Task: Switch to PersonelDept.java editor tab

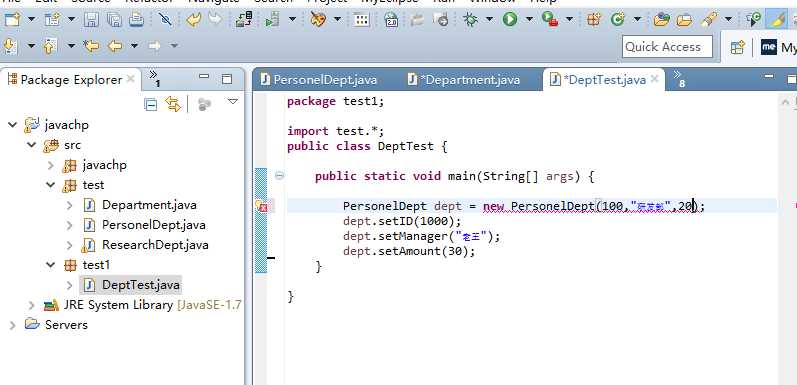Action: click(x=319, y=80)
